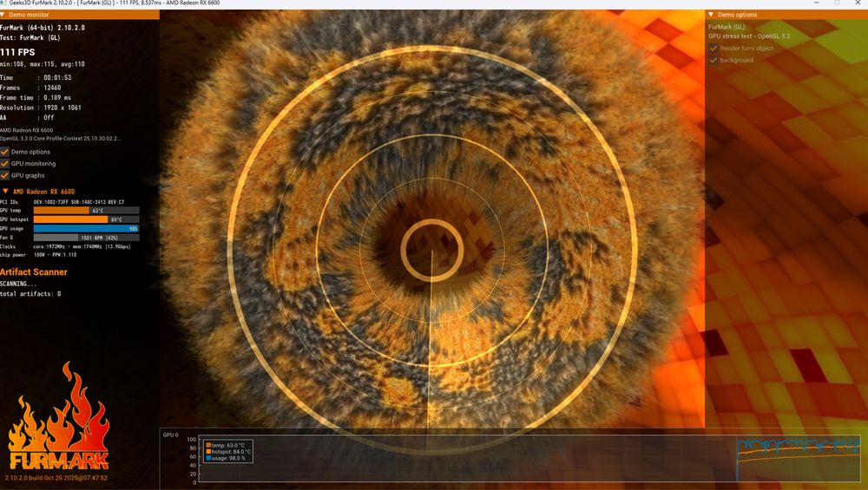Click the Demo options panel header
868x490 pixels.
tap(786, 15)
